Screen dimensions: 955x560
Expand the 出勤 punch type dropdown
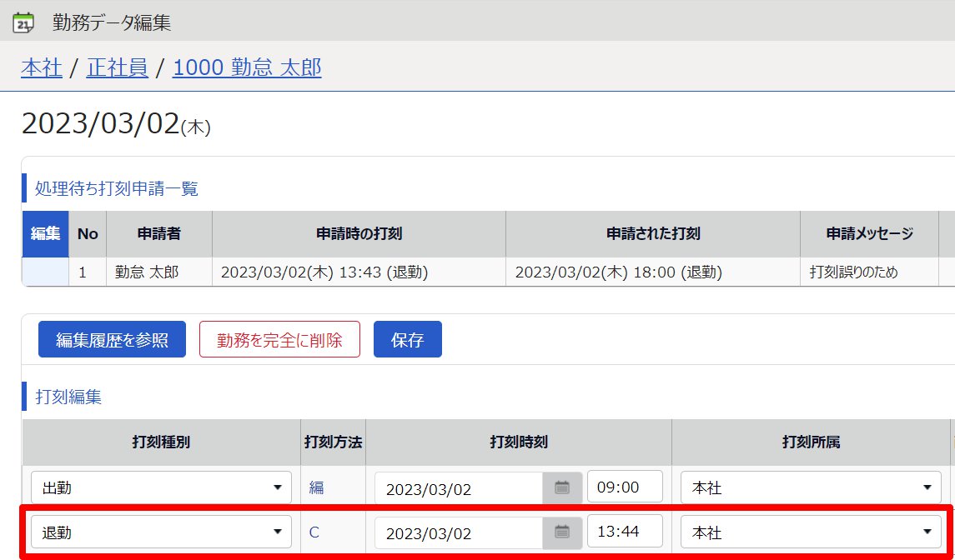point(162,487)
